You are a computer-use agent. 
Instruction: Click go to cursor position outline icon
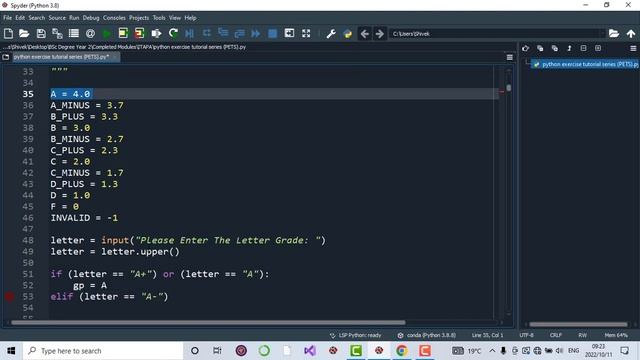(526, 49)
